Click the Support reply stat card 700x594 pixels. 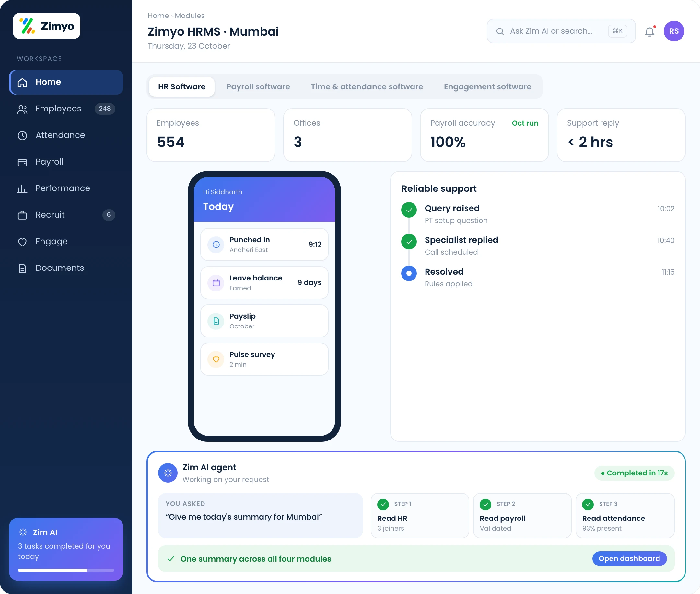pos(621,135)
